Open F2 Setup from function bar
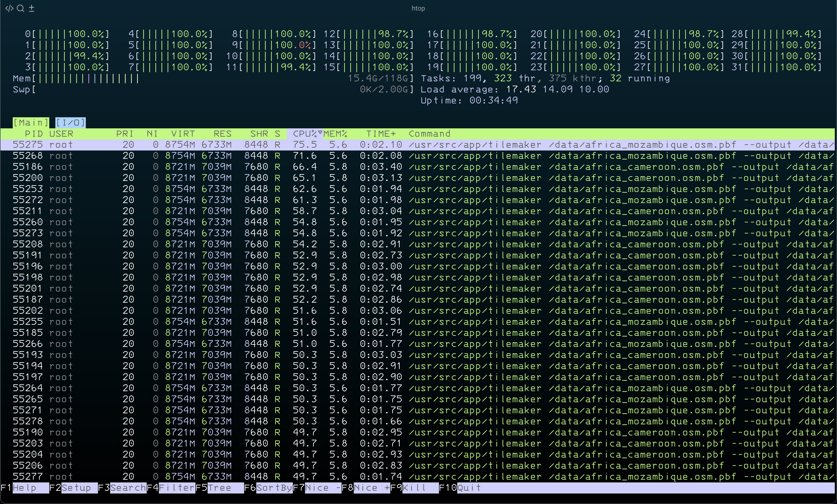837x504 pixels. (x=76, y=488)
